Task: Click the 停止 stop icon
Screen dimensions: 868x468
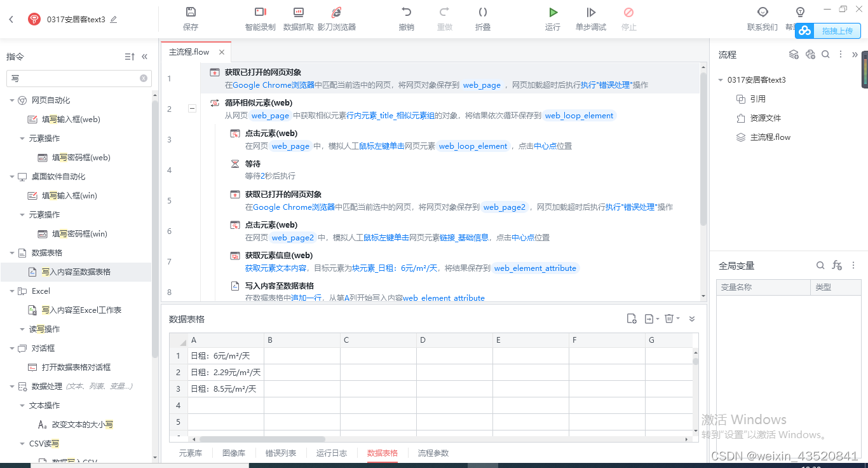Action: [x=629, y=12]
